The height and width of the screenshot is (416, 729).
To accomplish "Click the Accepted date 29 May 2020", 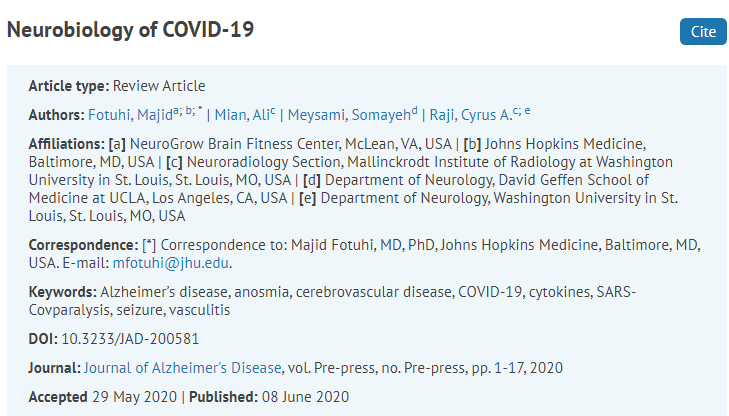I will pyautogui.click(x=134, y=397).
